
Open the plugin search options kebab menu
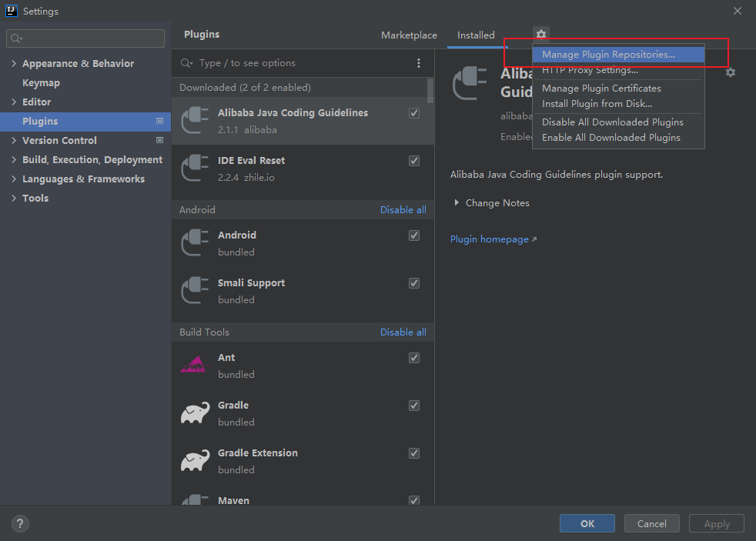tap(419, 63)
